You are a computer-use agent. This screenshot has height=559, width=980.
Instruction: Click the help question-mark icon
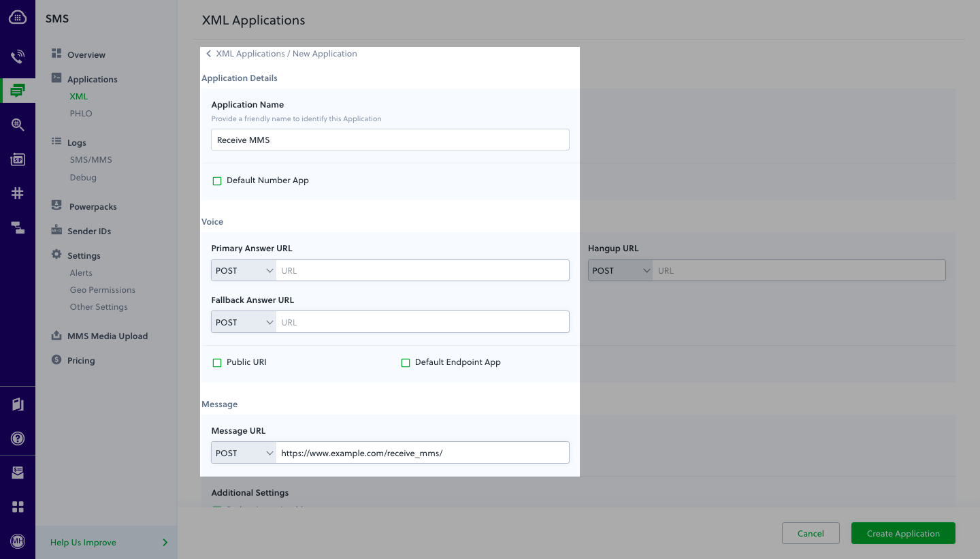[x=17, y=438]
